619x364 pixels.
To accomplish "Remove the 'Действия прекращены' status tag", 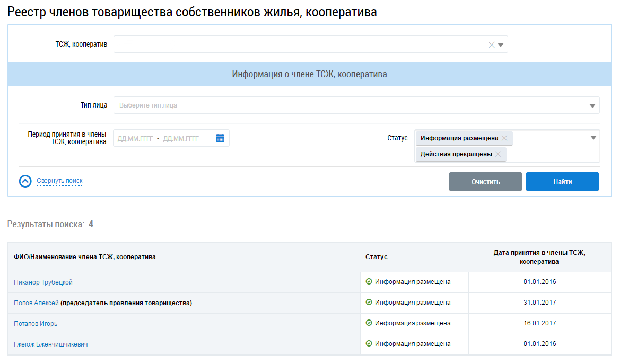I will click(498, 155).
